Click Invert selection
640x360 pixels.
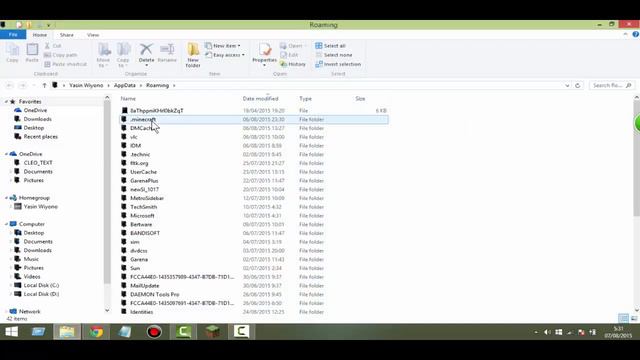(x=338, y=64)
